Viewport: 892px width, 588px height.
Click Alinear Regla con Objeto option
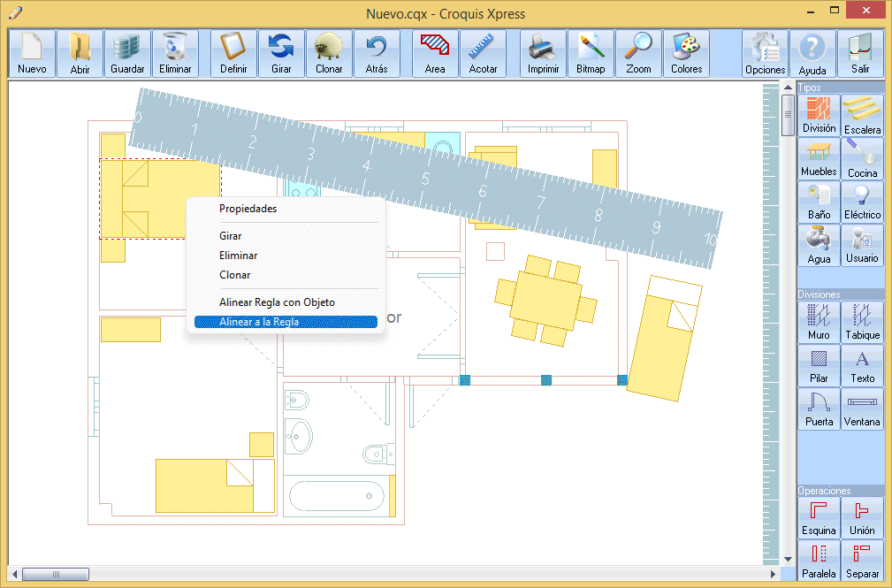pos(277,302)
